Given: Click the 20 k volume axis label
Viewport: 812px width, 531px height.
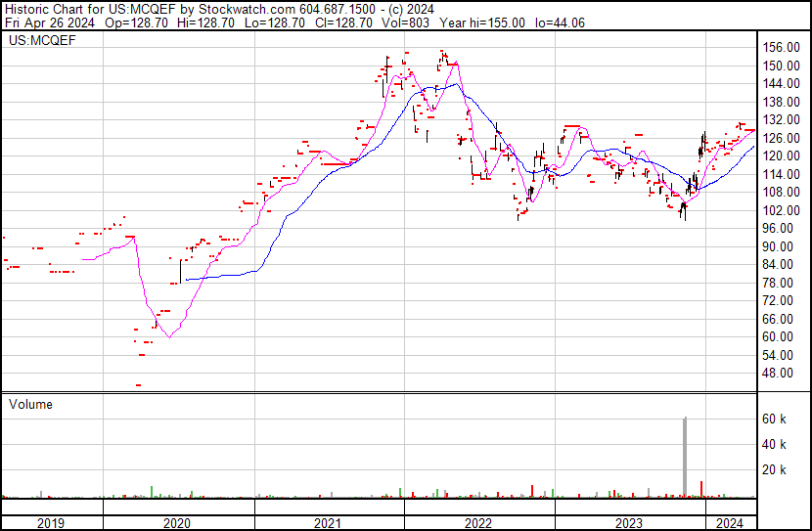Looking at the screenshot, I should point(776,469).
